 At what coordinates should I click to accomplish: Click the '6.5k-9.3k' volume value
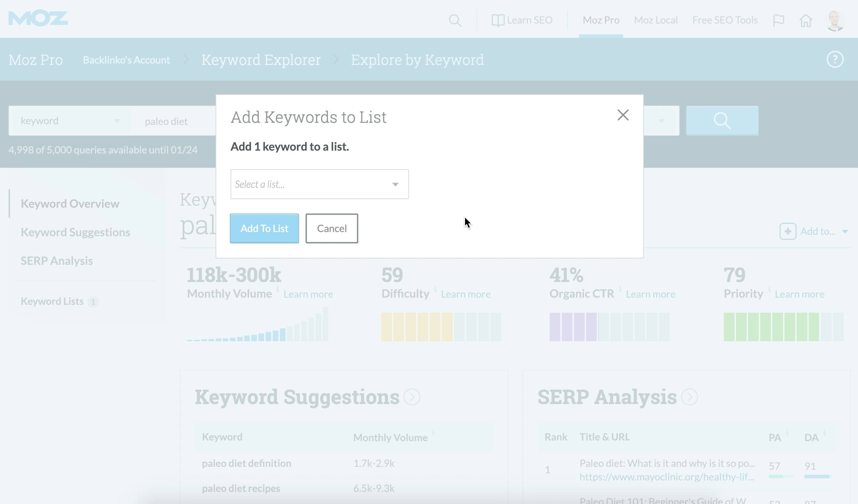[374, 488]
